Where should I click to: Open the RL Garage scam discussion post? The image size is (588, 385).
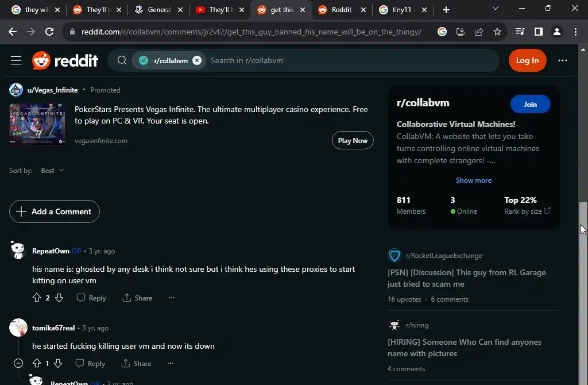pos(466,278)
